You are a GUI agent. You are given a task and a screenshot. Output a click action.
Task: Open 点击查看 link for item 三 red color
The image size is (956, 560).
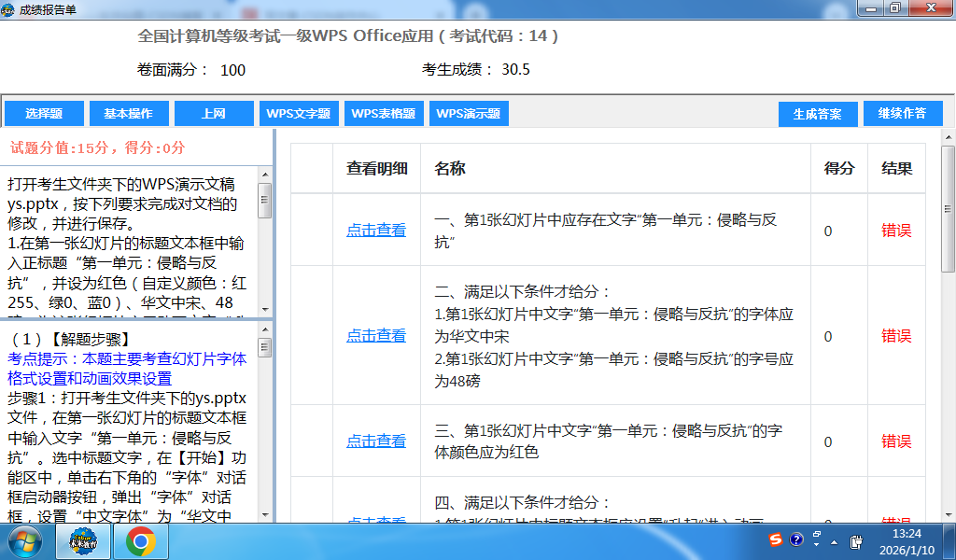coord(376,441)
